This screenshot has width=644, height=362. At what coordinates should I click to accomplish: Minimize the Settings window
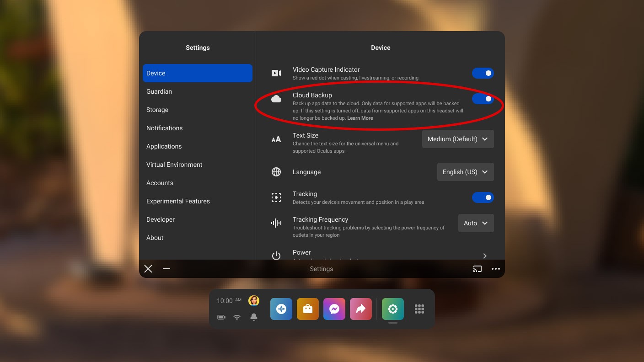(166, 269)
